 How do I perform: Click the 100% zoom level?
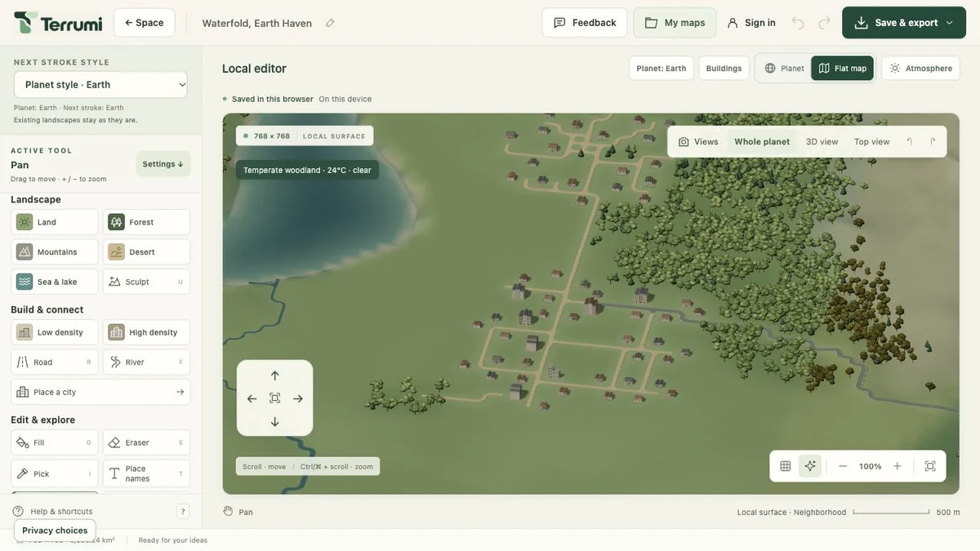pos(871,466)
